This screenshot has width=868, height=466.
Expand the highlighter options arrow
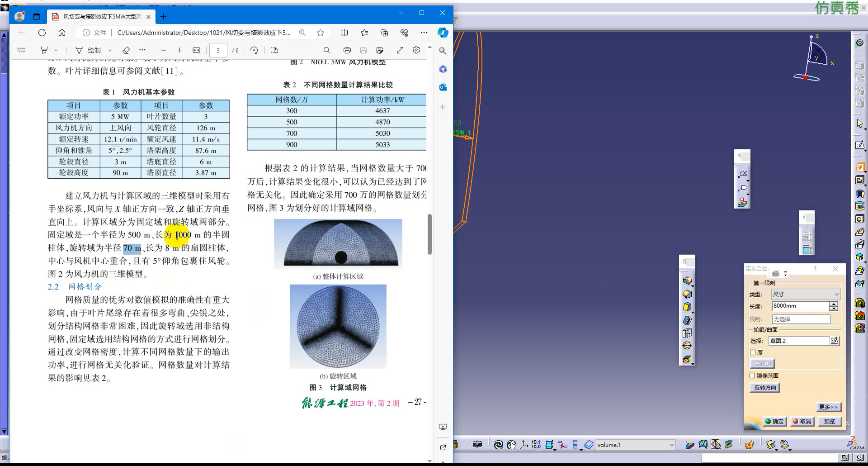(x=56, y=50)
